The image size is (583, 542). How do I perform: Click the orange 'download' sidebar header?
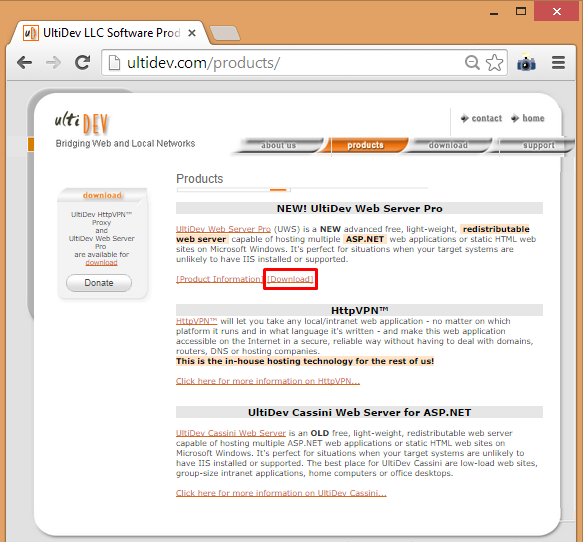tap(102, 196)
